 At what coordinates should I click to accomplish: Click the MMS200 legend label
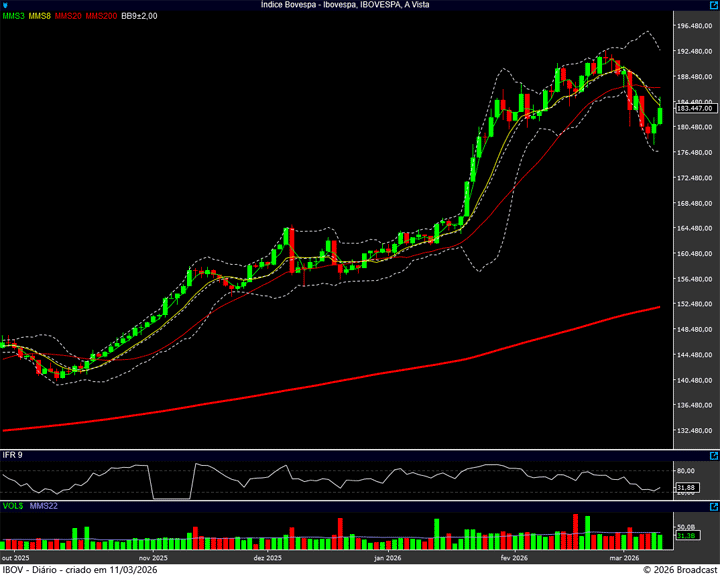(x=100, y=16)
